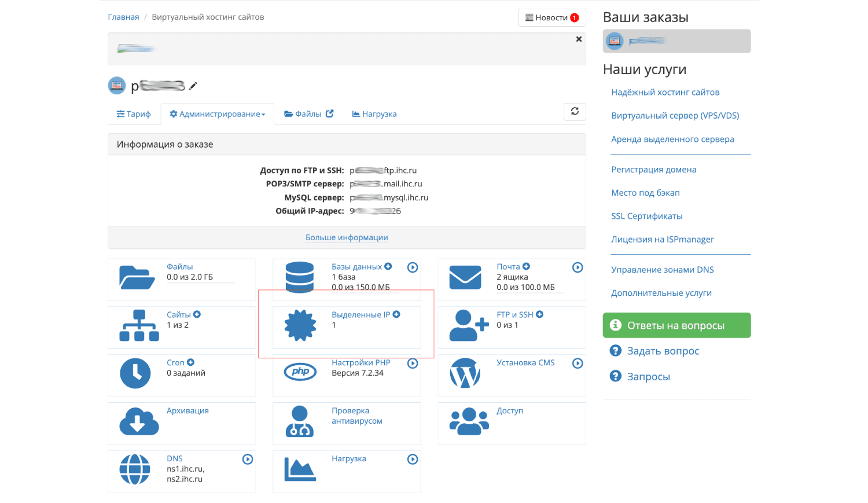This screenshot has width=868, height=503.
Task: Open mail card arrow circle
Action: [578, 267]
